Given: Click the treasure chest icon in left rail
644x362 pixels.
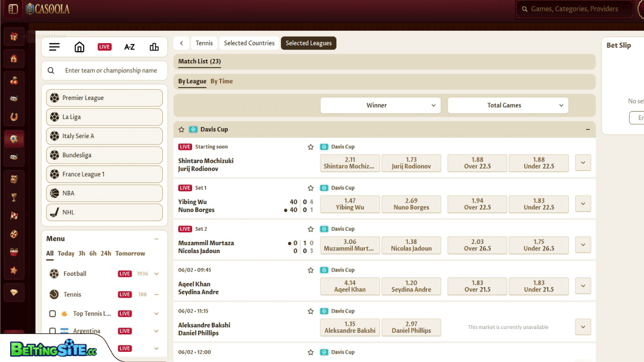Looking at the screenshot, I should pos(14,179).
